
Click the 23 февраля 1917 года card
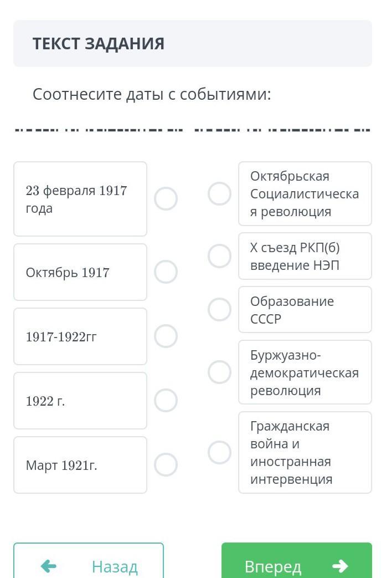(x=80, y=199)
